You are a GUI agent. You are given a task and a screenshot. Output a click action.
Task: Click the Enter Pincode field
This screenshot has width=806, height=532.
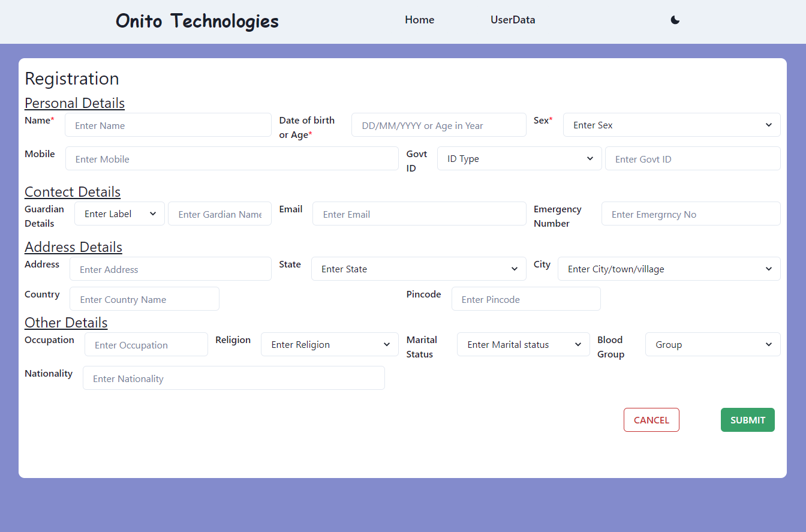[526, 299]
